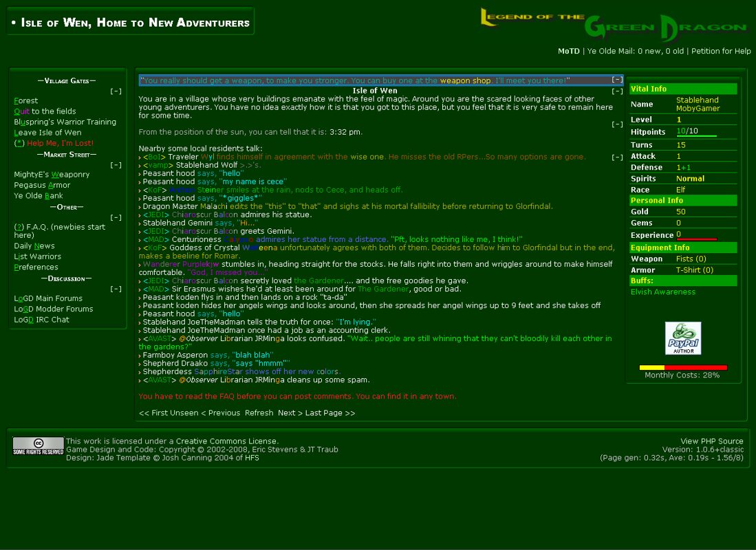The height and width of the screenshot is (550, 756).
Task: Refresh the village chat
Action: (x=259, y=413)
